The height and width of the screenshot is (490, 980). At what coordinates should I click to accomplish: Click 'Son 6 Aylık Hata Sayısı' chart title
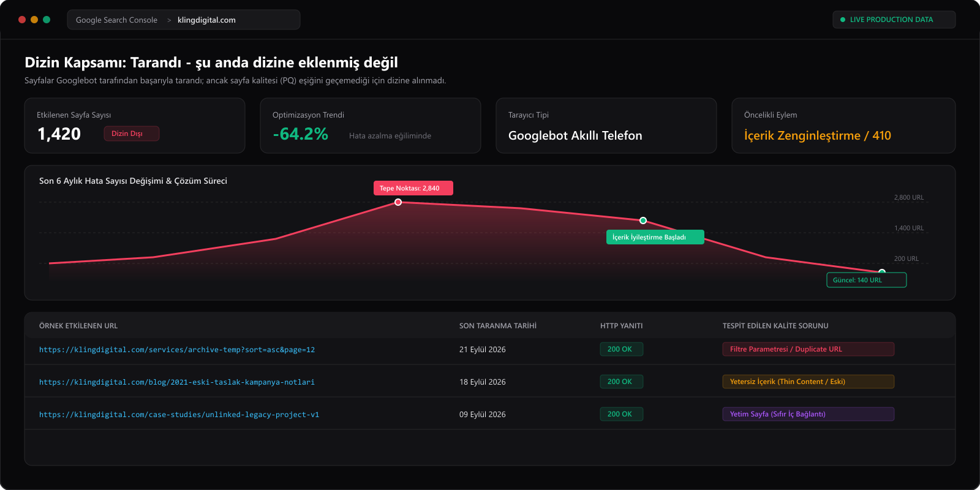tap(133, 181)
